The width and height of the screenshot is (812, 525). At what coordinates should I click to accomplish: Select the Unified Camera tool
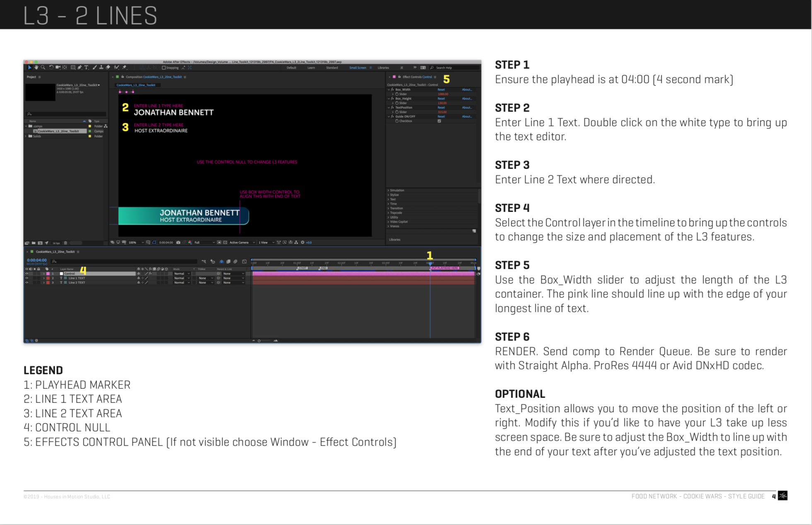pyautogui.click(x=58, y=67)
